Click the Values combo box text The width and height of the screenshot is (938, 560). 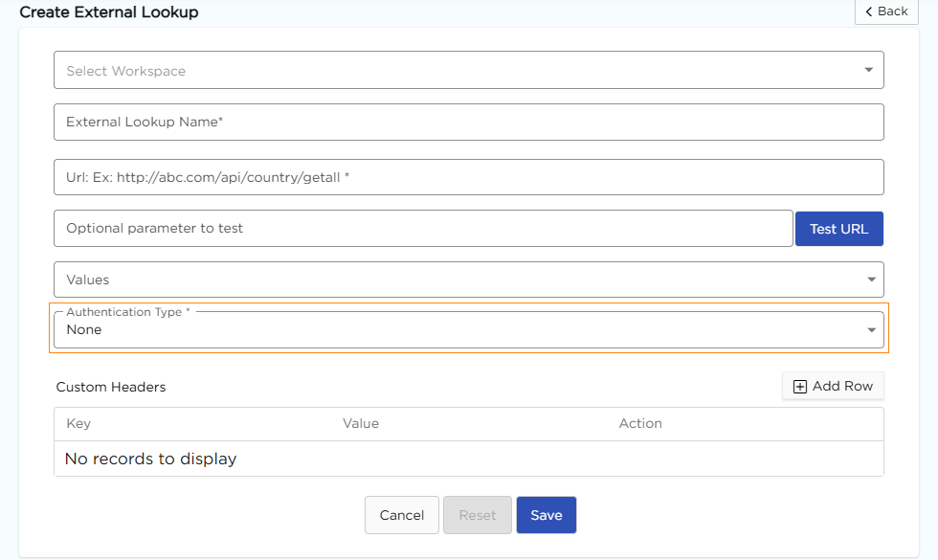click(x=88, y=280)
